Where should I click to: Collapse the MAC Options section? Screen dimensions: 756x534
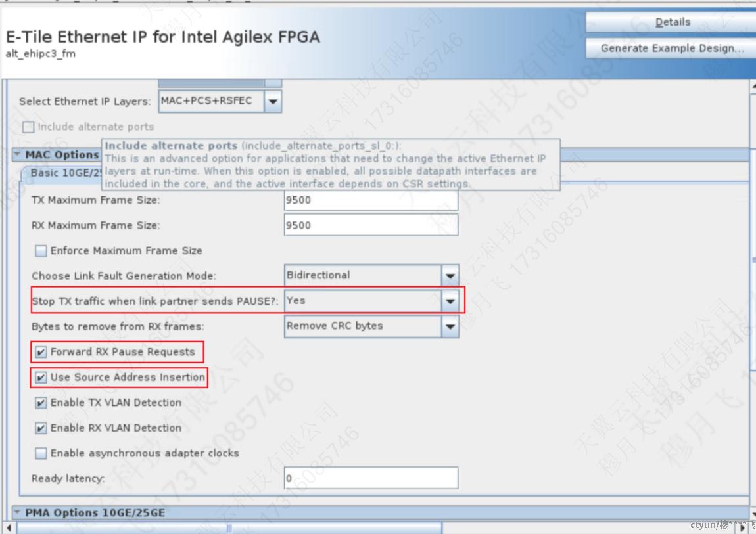[x=17, y=154]
